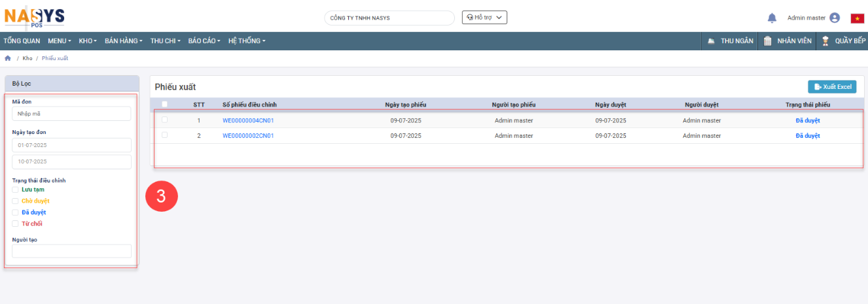868x304 pixels.
Task: Open the KHO menu dropdown
Action: pos(88,41)
